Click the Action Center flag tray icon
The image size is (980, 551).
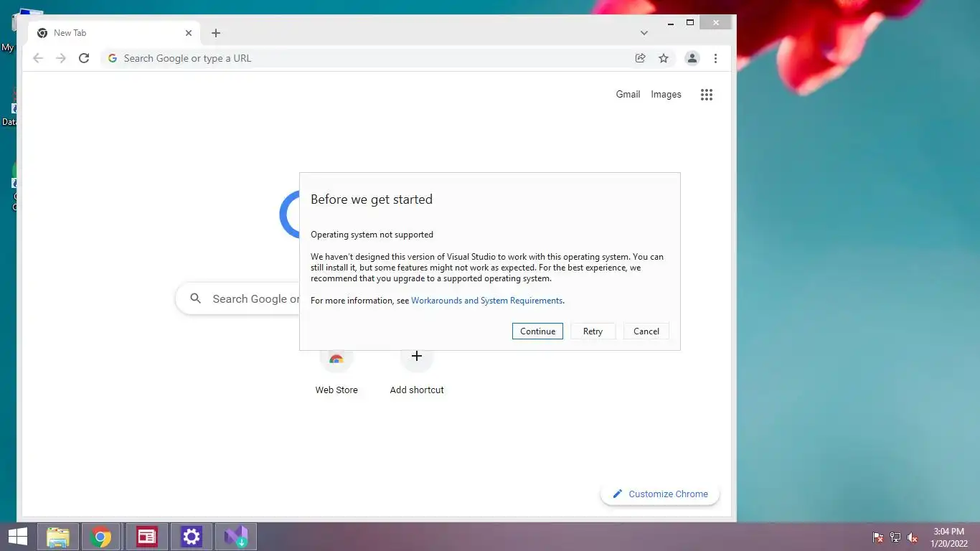coord(877,537)
